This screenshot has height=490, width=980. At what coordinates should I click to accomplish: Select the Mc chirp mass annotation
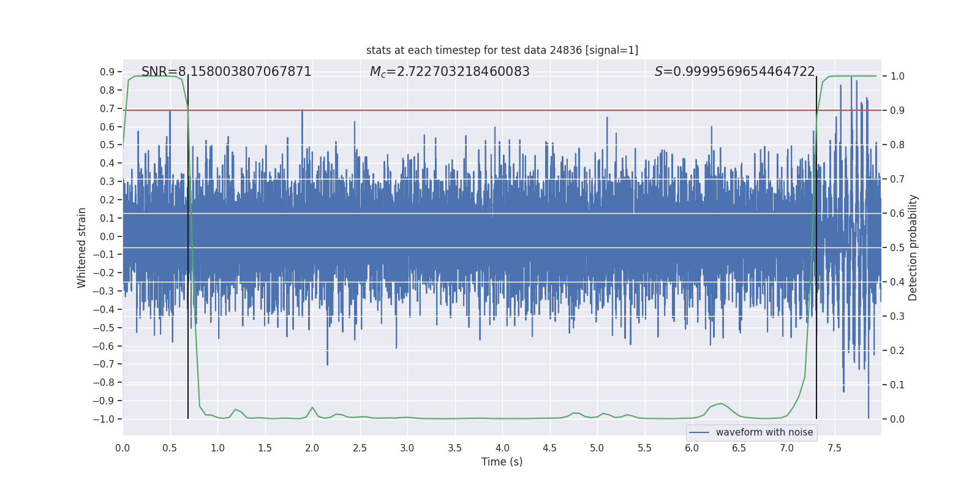click(x=450, y=72)
